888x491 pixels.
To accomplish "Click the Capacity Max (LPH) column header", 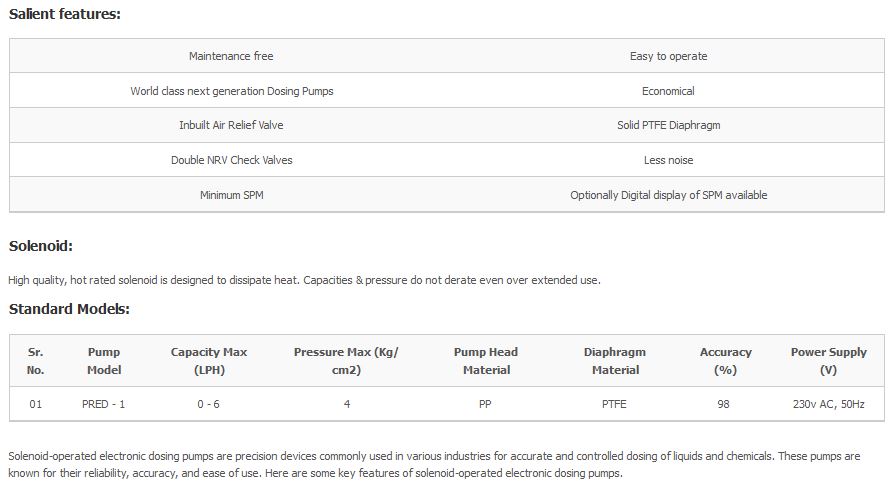I will [209, 361].
